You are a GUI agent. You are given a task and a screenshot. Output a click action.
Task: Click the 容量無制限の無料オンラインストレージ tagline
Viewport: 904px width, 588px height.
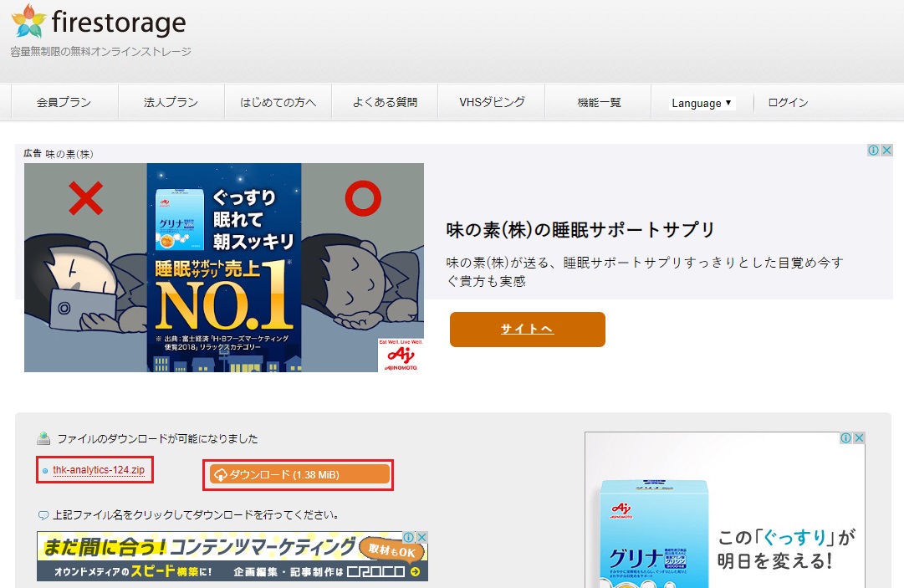(x=101, y=51)
